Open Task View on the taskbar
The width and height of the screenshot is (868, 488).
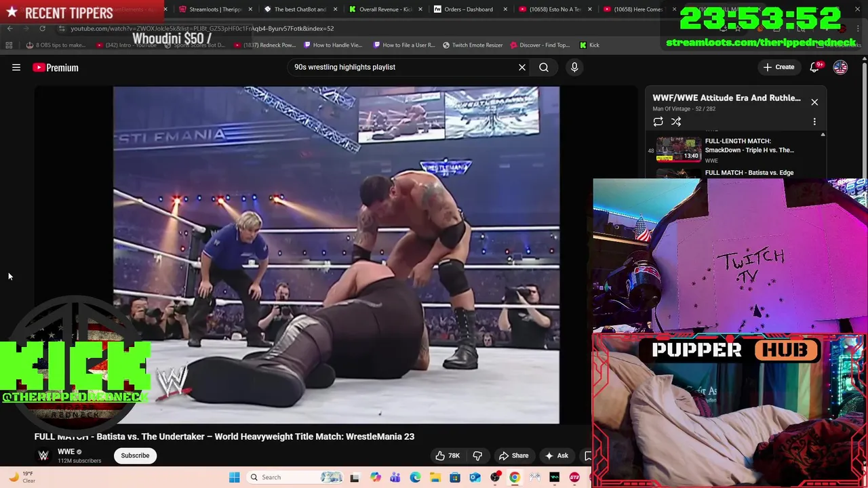pyautogui.click(x=354, y=477)
